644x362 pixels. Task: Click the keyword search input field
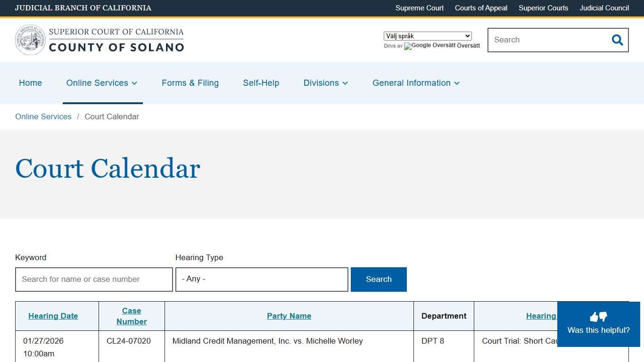[x=93, y=279]
